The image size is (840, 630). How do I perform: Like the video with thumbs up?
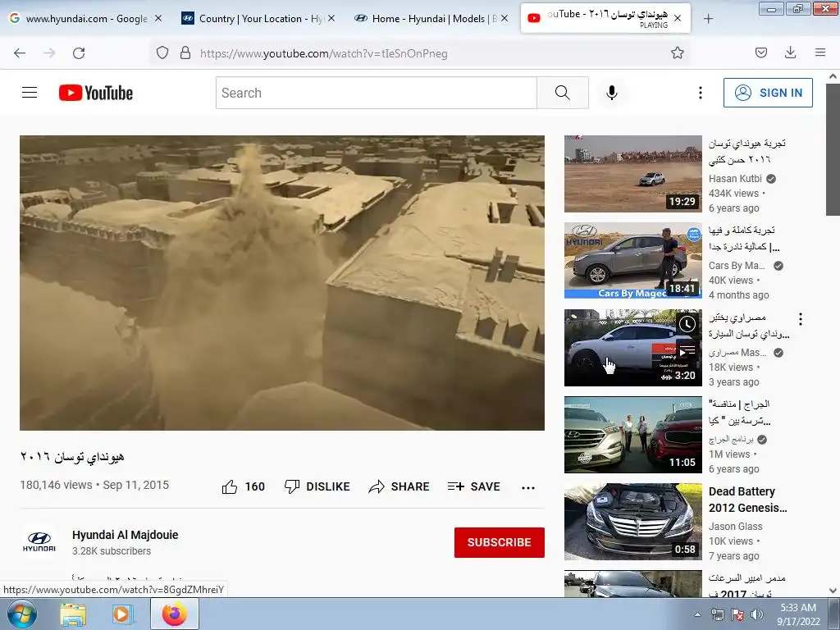tap(243, 486)
